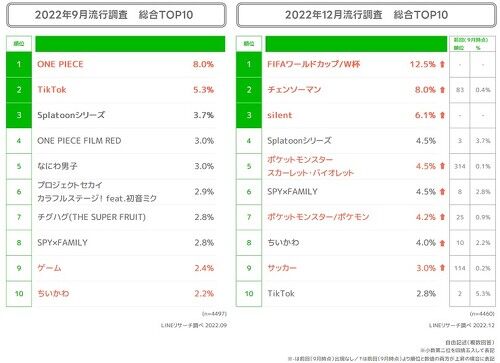Click the TikTok entry in the September list
The width and height of the screenshot is (500, 363).
[52, 90]
